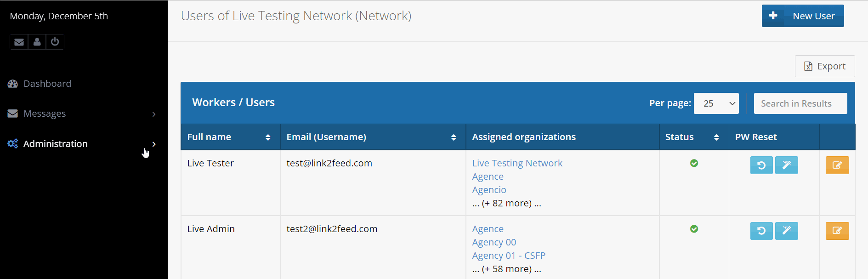The height and width of the screenshot is (279, 868).
Task: Click the user profile icon
Action: pyautogui.click(x=37, y=42)
